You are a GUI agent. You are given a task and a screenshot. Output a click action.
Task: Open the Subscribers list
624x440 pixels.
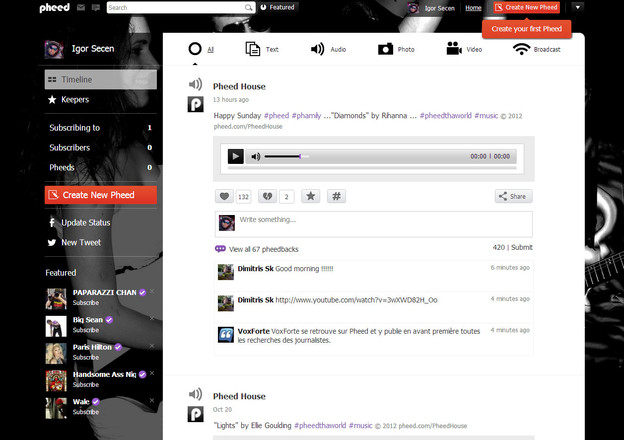click(101, 148)
